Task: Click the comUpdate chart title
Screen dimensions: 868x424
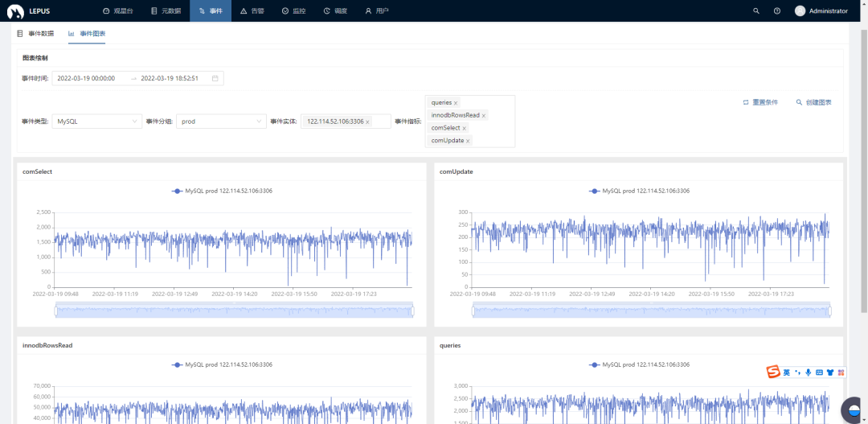Action: (457, 172)
